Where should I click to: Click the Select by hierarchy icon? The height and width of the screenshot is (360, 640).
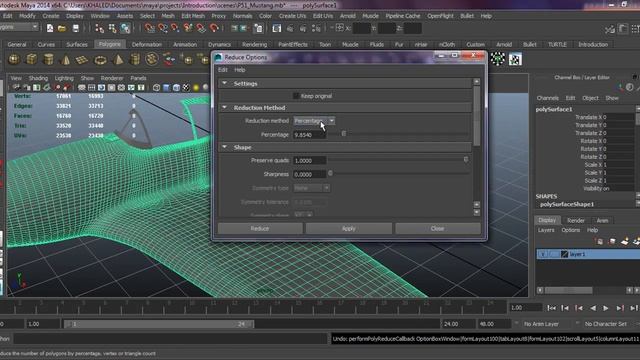pyautogui.click(x=99, y=28)
